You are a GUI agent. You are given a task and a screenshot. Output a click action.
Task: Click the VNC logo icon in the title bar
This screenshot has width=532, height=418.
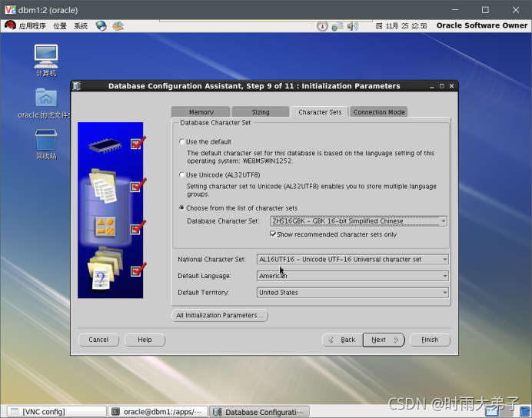click(10, 10)
